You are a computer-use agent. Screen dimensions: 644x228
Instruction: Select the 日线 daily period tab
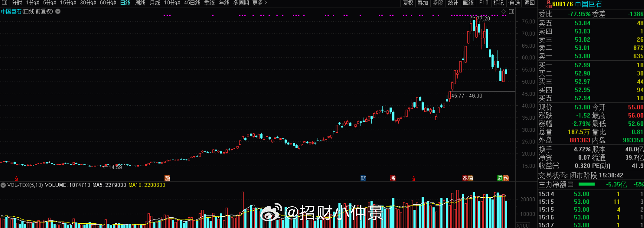pos(125,3)
